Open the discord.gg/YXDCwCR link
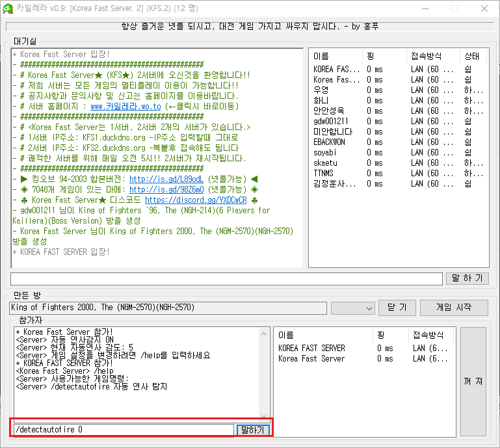 [x=196, y=200]
